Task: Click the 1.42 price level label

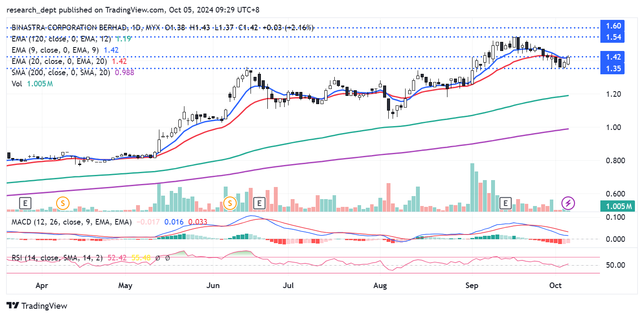Action: 613,57
